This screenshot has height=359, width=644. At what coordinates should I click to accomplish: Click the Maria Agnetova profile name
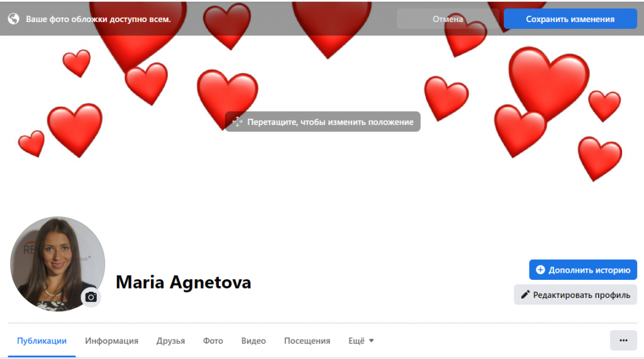(x=183, y=282)
